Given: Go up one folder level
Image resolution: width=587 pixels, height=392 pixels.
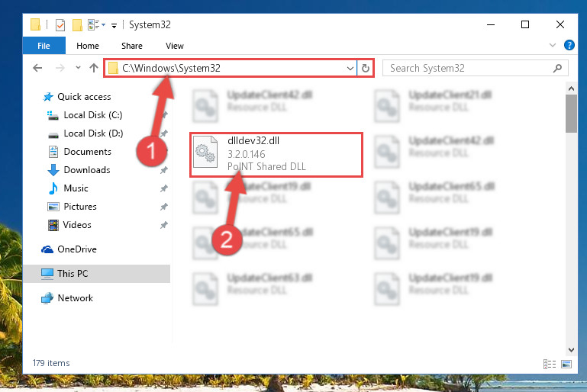Looking at the screenshot, I should click(94, 68).
